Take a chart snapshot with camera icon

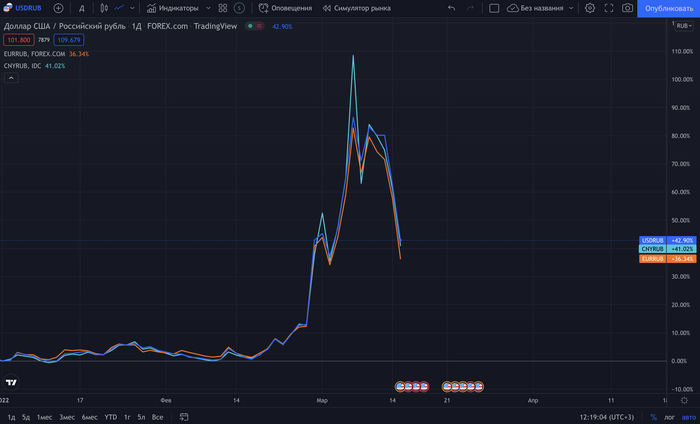627,8
